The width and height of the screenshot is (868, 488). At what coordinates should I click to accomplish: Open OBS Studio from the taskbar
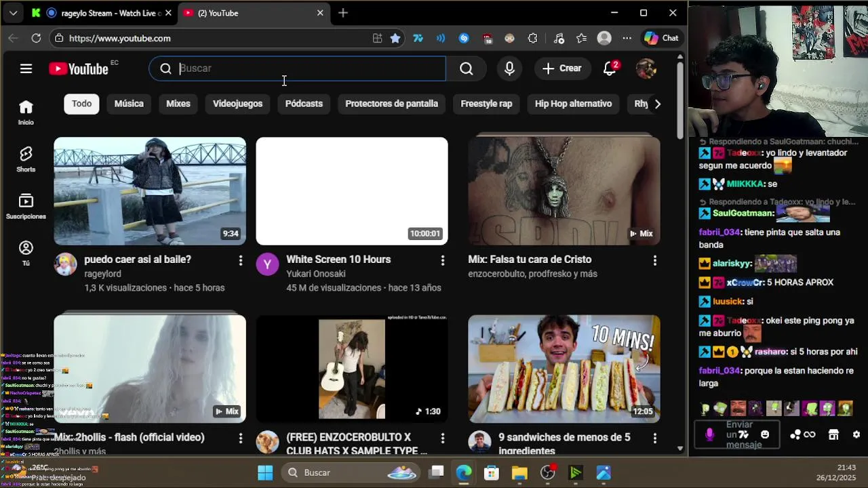547,472
